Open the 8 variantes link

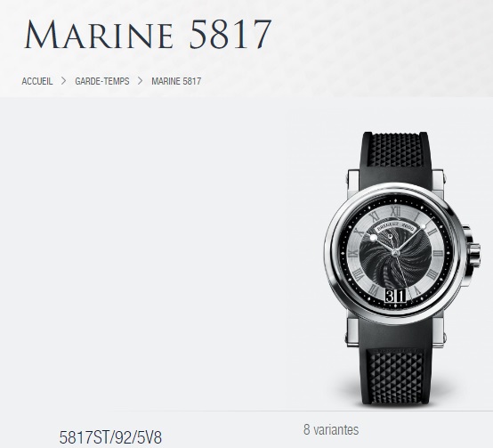(x=331, y=429)
